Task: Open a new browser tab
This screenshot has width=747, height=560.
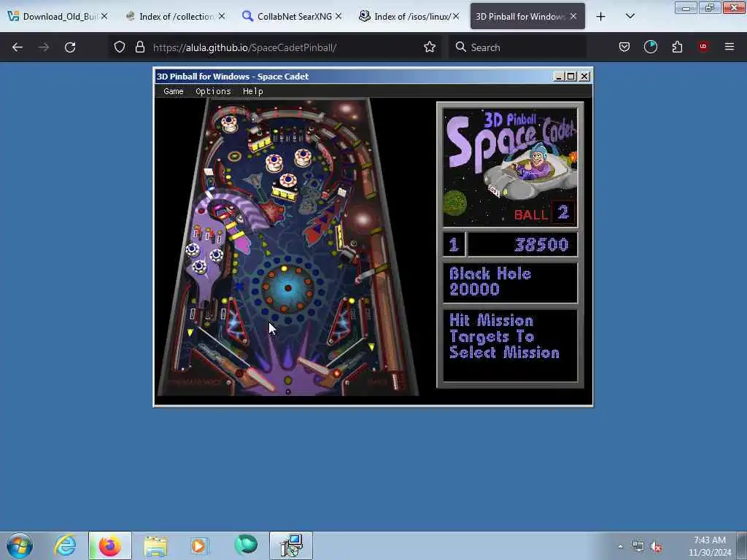Action: (601, 17)
